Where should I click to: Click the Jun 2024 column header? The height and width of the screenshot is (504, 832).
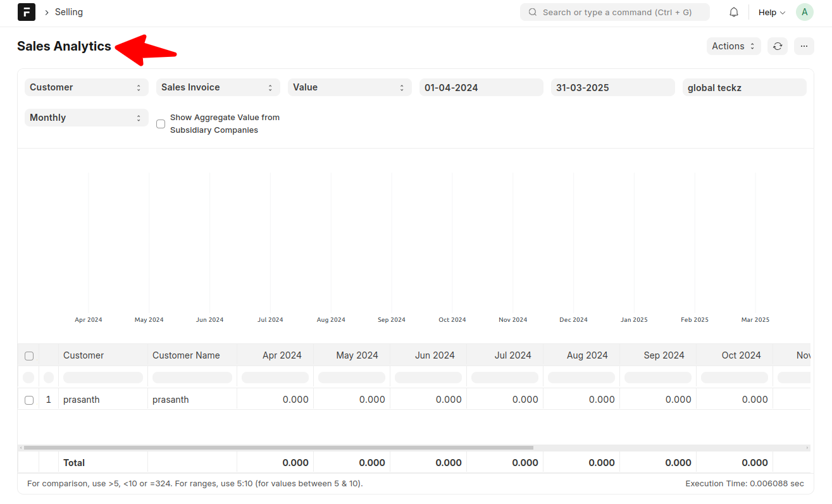coord(428,355)
